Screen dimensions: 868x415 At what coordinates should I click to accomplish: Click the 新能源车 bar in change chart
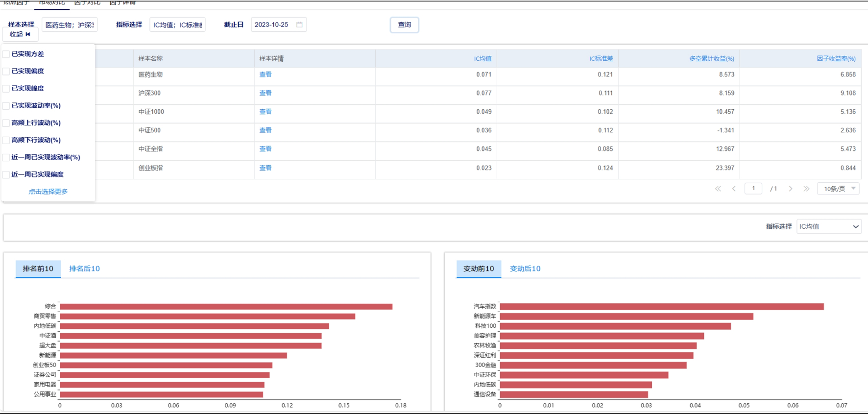pos(627,317)
